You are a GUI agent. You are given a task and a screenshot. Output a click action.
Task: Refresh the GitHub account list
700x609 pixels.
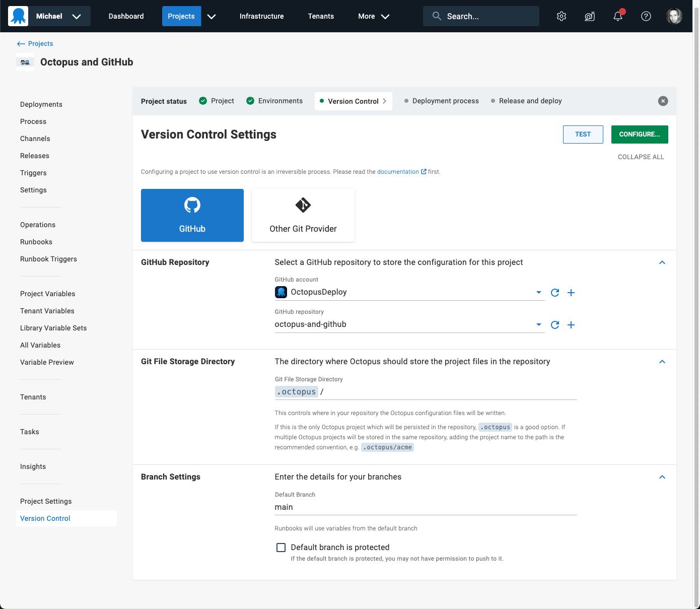[x=555, y=292]
